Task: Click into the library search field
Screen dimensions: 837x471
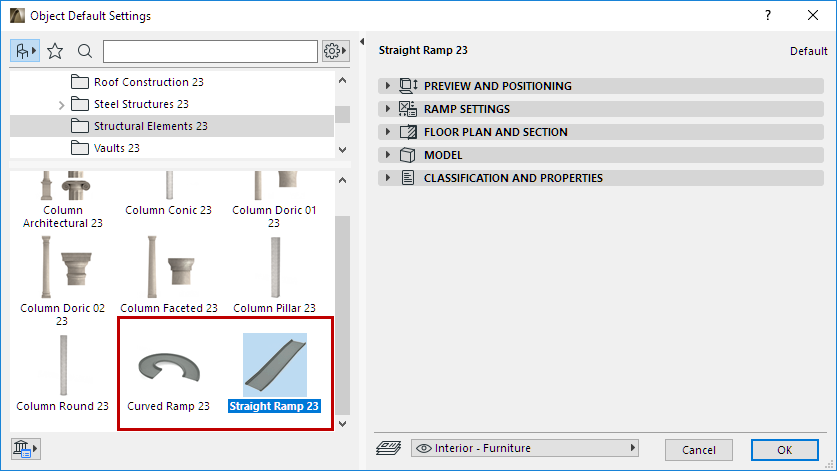Action: [210, 50]
